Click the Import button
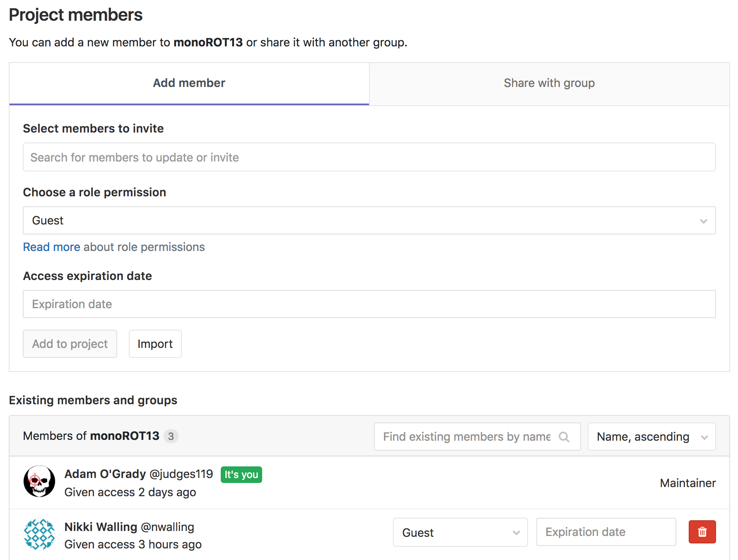 155,344
